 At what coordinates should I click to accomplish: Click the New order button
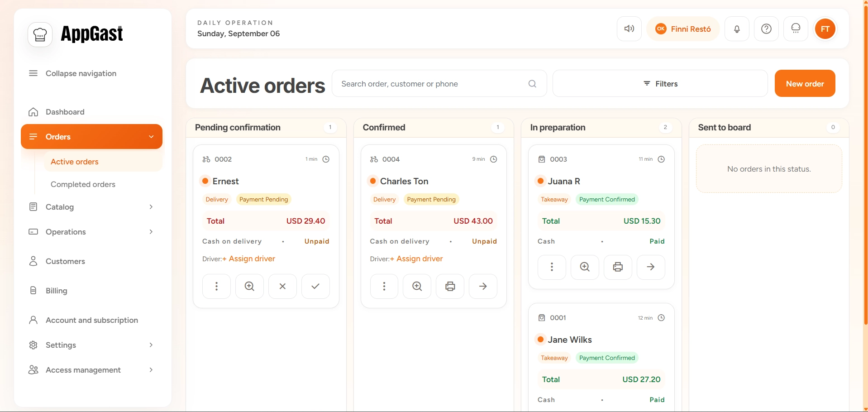click(x=805, y=84)
